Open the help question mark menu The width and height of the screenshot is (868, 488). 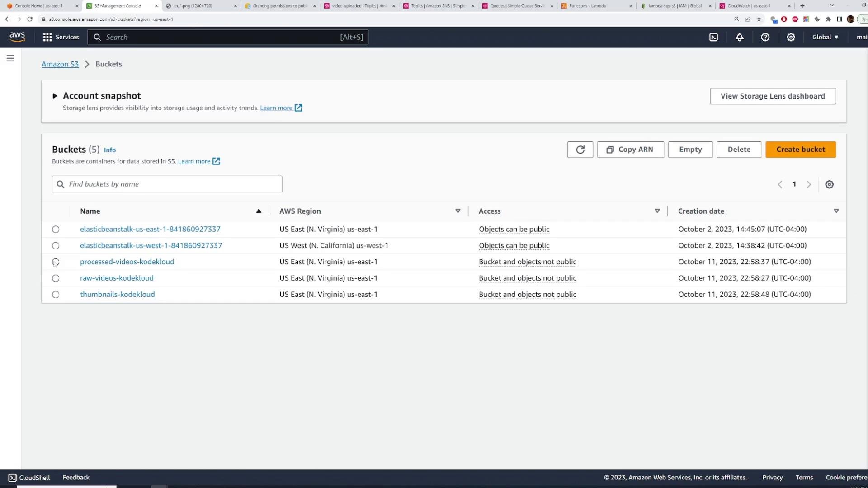pos(765,37)
